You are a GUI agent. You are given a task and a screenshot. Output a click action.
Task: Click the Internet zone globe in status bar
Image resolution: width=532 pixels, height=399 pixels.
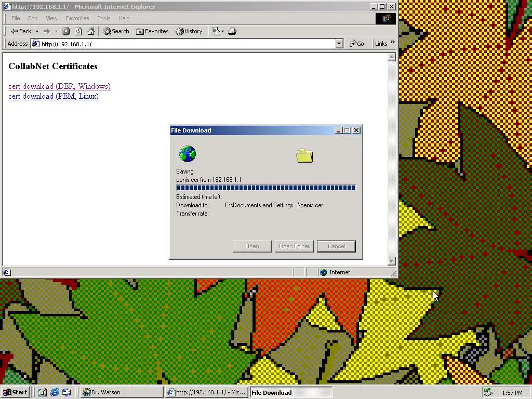pos(323,272)
